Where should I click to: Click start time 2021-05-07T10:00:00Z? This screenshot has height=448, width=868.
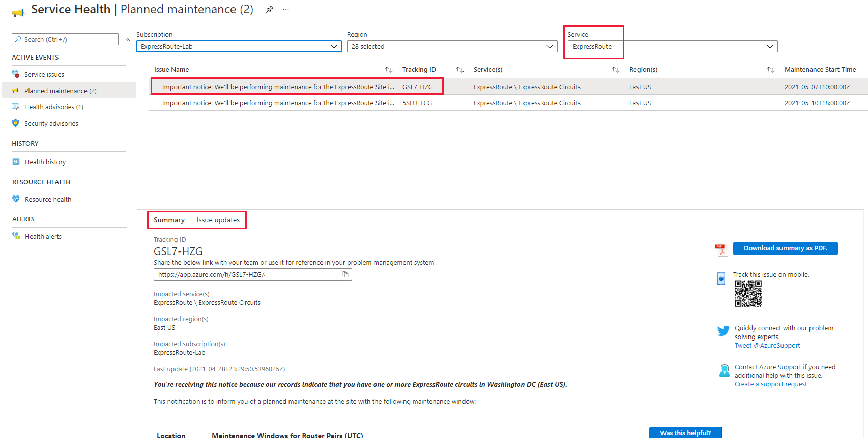tap(817, 87)
